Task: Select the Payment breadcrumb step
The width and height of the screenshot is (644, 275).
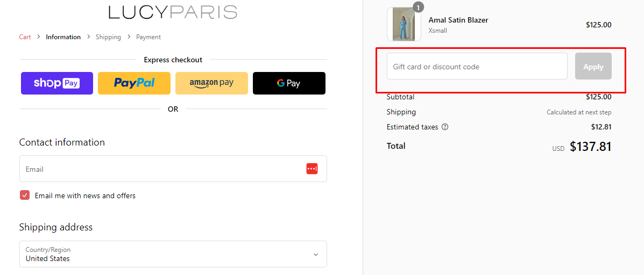Action: (x=148, y=37)
